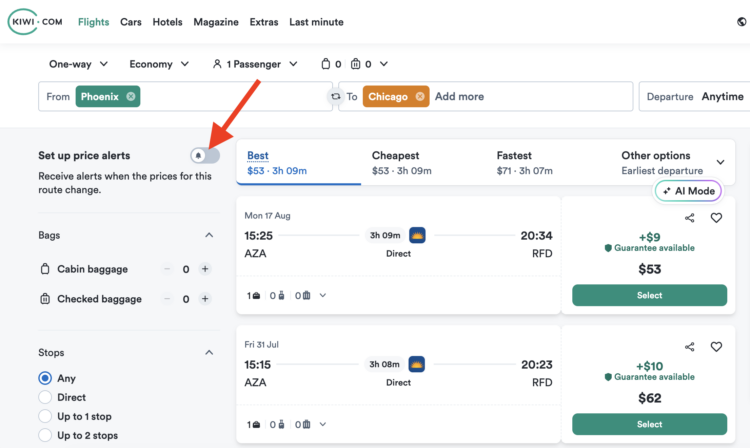Decrease cabin baggage with minus button

click(167, 269)
